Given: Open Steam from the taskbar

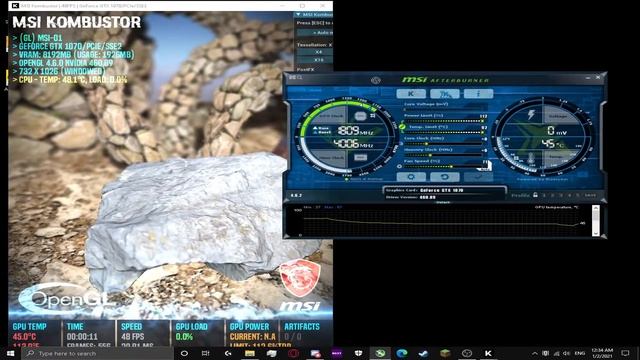Looking at the screenshot, I should (x=423, y=353).
